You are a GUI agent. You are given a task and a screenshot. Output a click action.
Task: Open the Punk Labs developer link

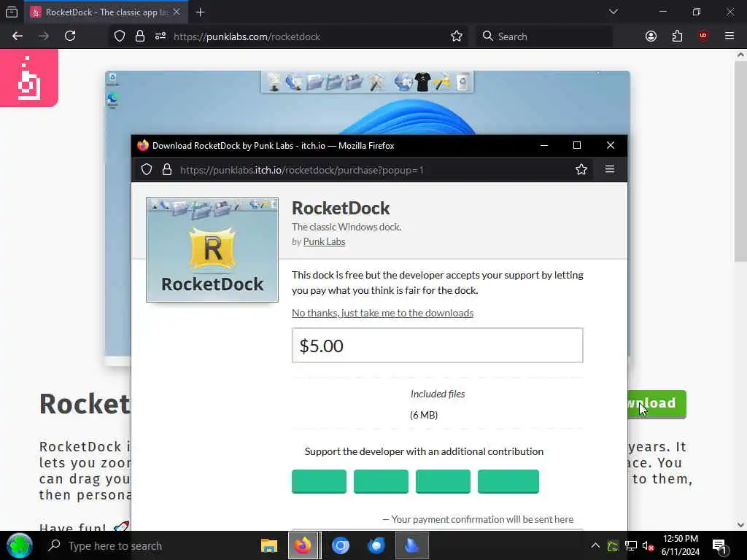coord(324,241)
